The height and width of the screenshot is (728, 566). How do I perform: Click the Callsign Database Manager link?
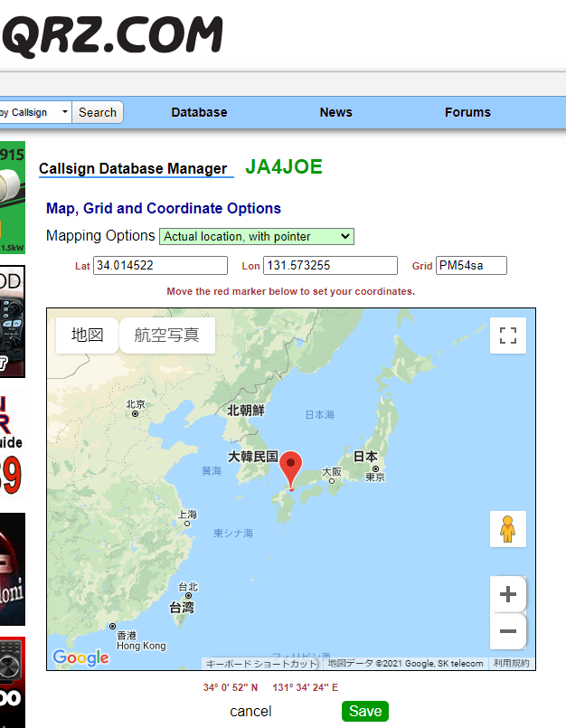pyautogui.click(x=133, y=168)
